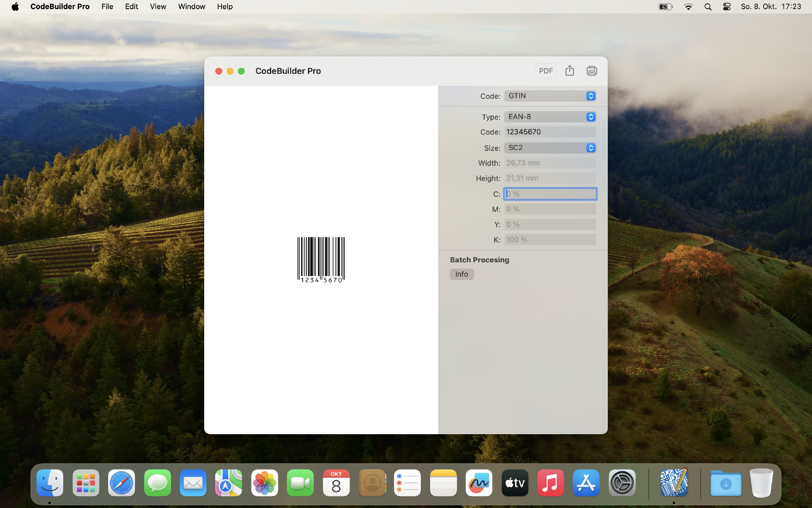Open Safari from the Dock
The width and height of the screenshot is (812, 508).
click(121, 483)
